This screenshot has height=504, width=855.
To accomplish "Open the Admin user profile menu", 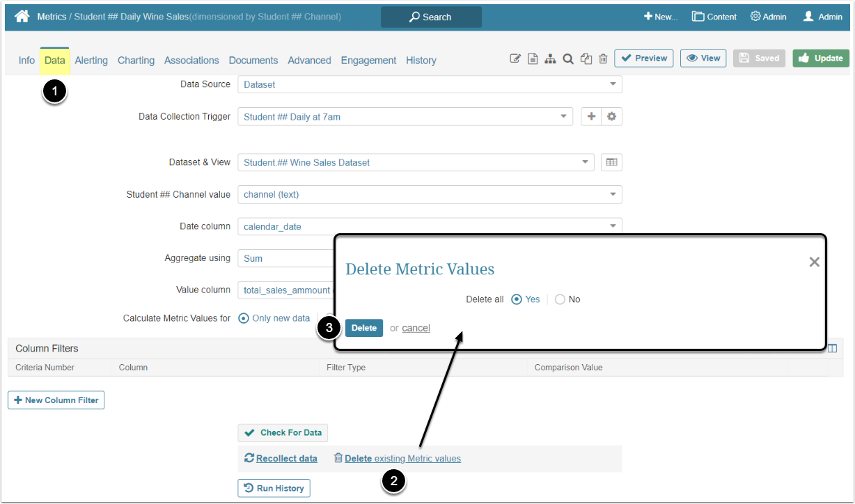I will [x=822, y=17].
